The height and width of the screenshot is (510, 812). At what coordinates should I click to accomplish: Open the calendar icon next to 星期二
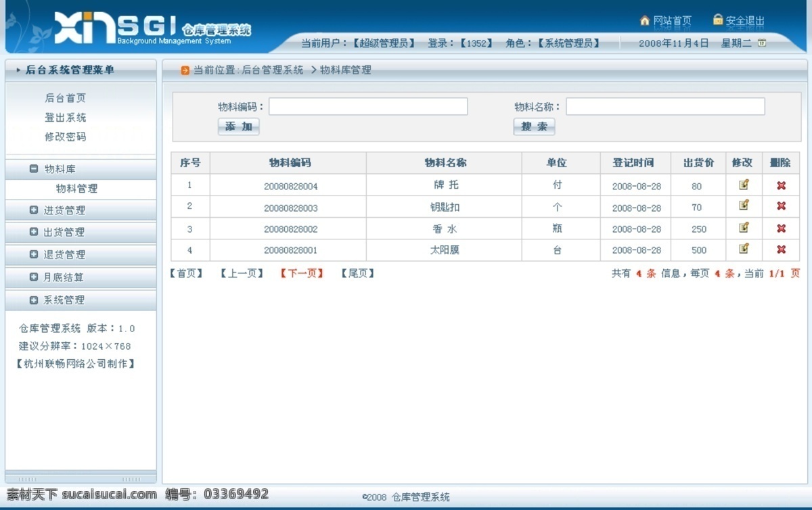762,43
